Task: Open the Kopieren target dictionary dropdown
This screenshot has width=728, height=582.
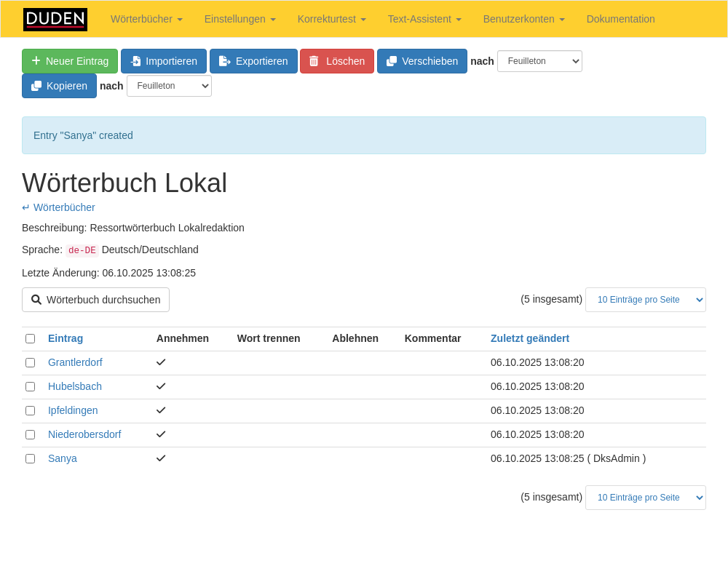Action: click(x=169, y=86)
